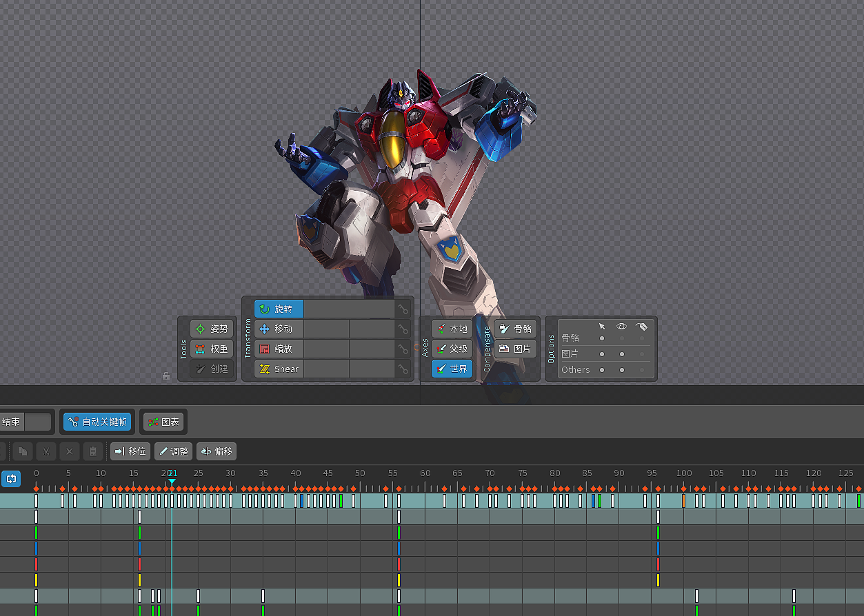
Task: Click the scissors cut icon in timeline toolbar
Action: [46, 451]
